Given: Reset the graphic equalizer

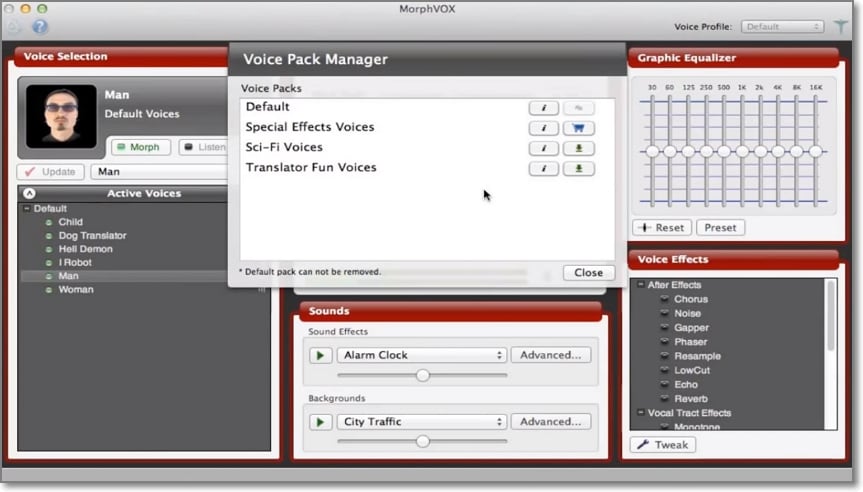Looking at the screenshot, I should pos(663,228).
